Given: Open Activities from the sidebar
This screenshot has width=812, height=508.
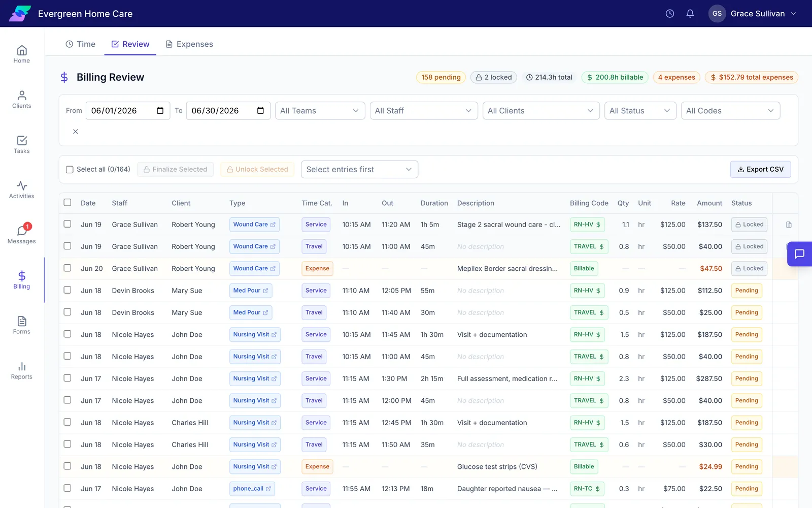Looking at the screenshot, I should (22, 190).
